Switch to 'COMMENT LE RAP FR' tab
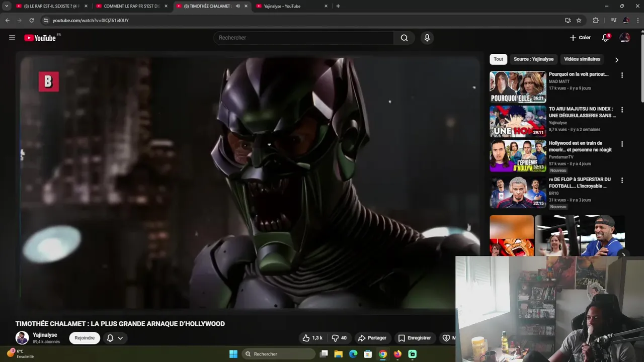The height and width of the screenshot is (362, 644). click(131, 6)
